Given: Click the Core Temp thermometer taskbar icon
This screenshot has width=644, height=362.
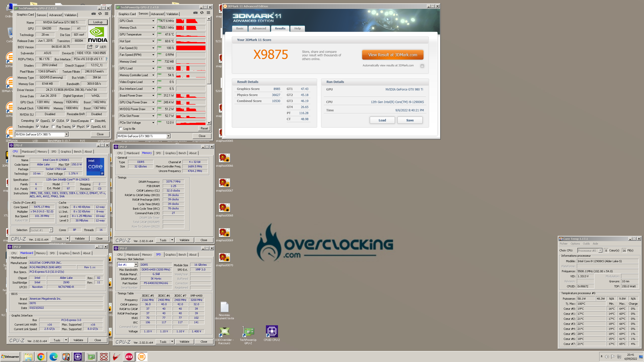Looking at the screenshot, I should pos(66,356).
